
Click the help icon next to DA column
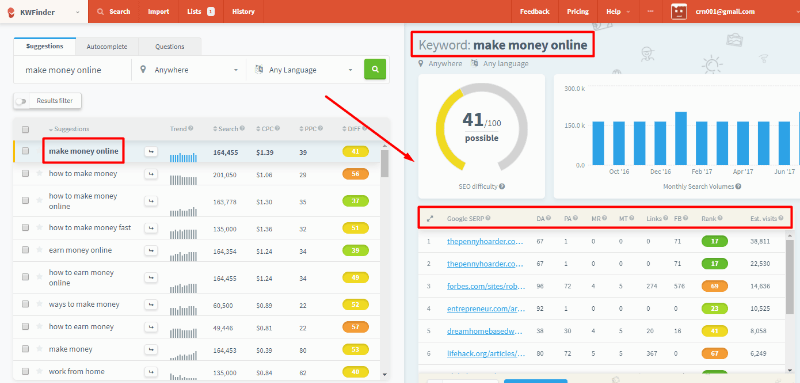pyautogui.click(x=548, y=218)
